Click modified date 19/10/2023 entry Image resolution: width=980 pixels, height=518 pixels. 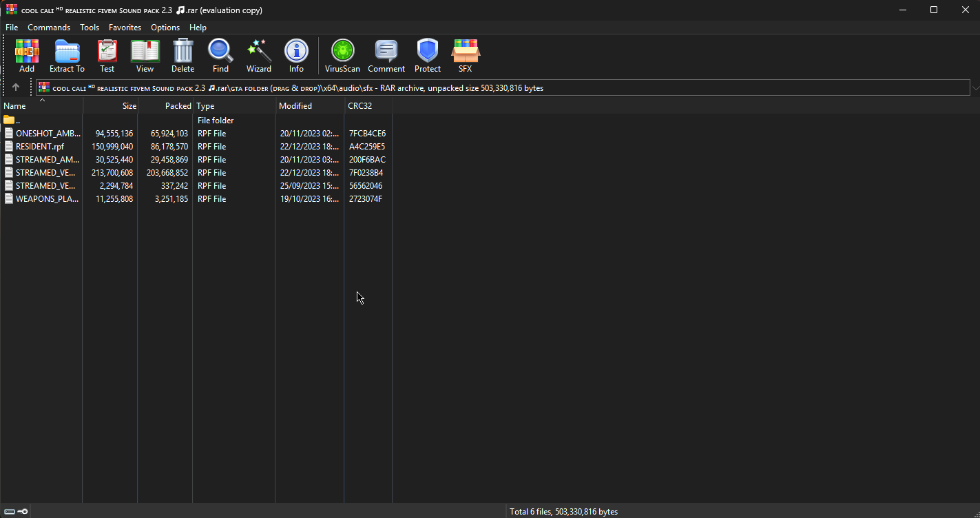click(x=310, y=199)
